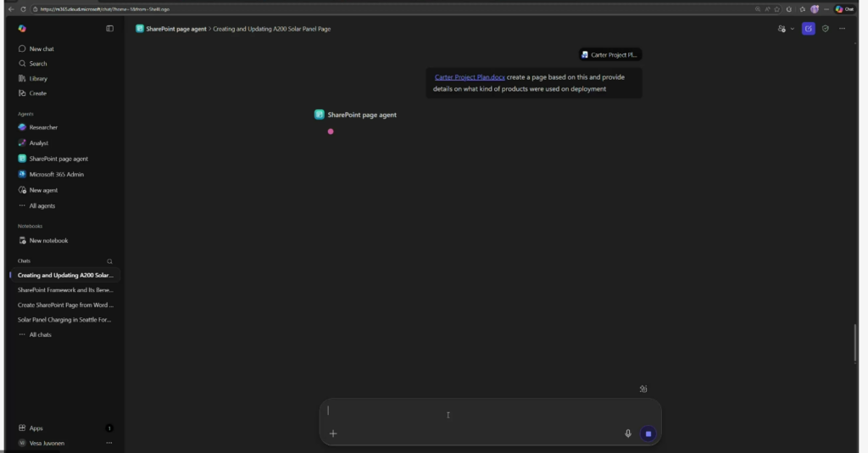Image resolution: width=868 pixels, height=453 pixels.
Task: Add this page to browser favorites
Action: 777,8
